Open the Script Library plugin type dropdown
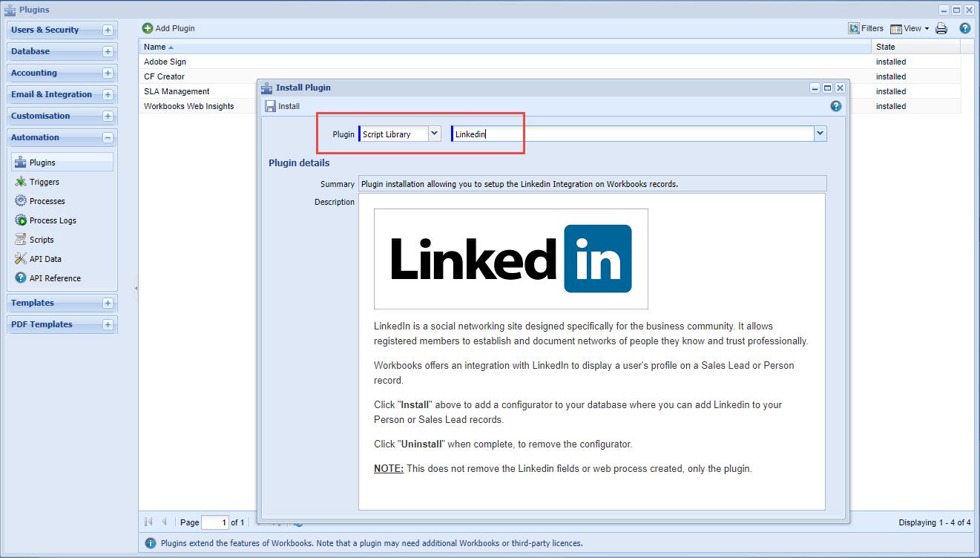980x558 pixels. (x=435, y=134)
